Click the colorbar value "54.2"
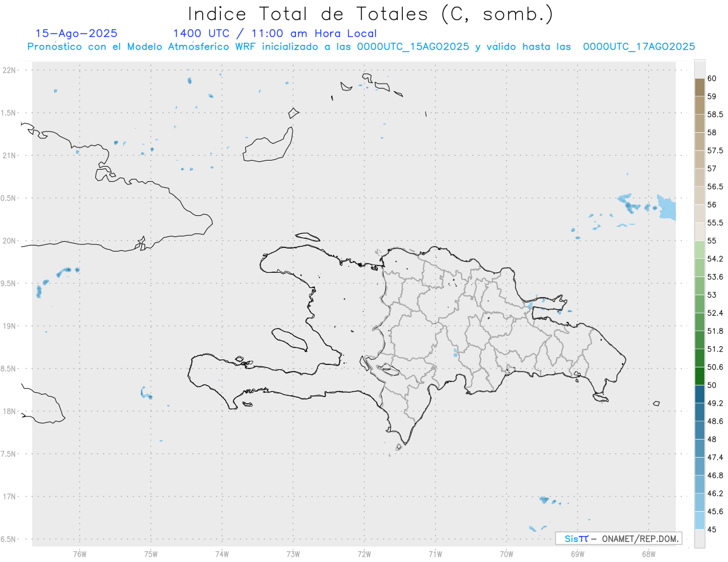 coord(715,259)
